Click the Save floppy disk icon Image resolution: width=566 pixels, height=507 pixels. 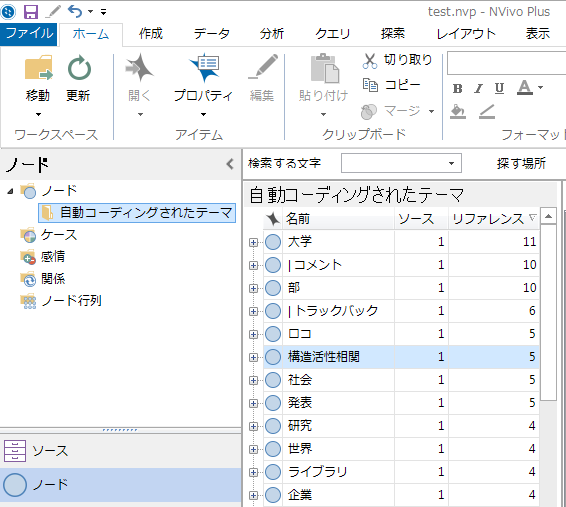(31, 12)
